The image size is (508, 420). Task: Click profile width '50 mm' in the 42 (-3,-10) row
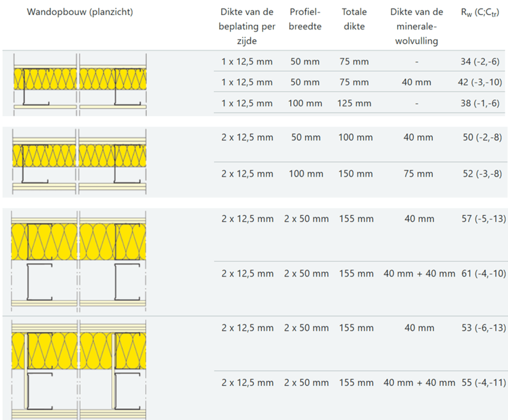coord(305,82)
